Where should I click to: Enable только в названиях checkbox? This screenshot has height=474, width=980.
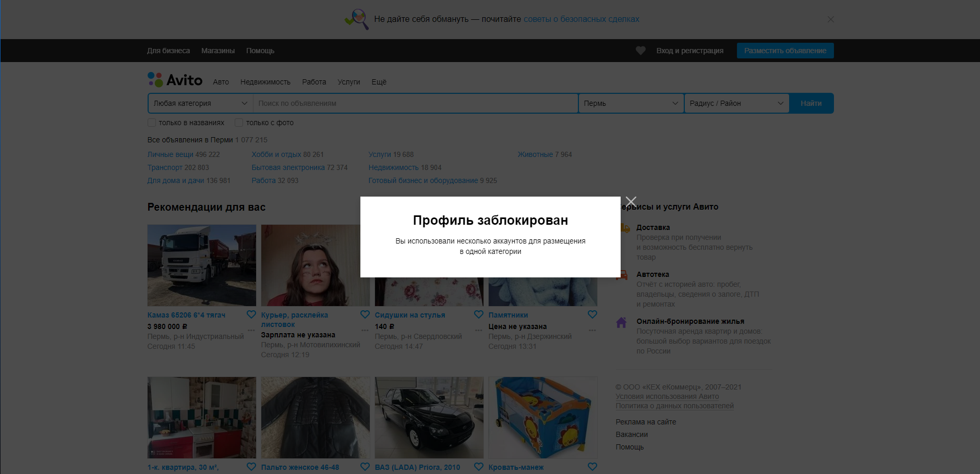point(152,123)
